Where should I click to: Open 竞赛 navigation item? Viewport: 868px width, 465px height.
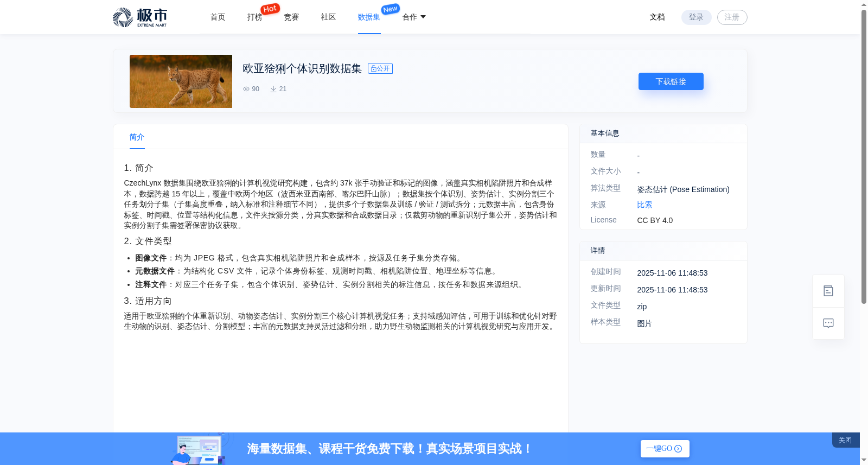point(291,17)
